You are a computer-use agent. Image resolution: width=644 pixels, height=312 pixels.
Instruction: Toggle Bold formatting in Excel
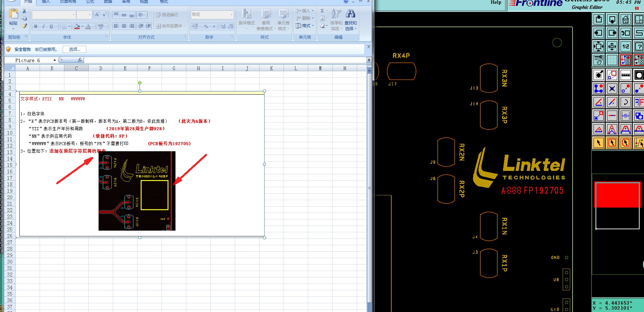coord(36,26)
